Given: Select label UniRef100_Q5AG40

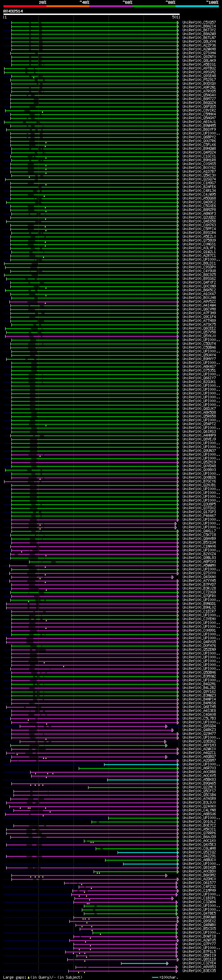Looking at the screenshot, I should (199, 95).
